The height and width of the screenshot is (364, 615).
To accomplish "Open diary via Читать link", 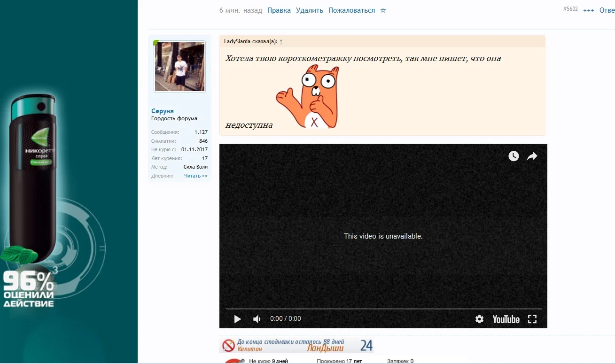I will point(195,176).
